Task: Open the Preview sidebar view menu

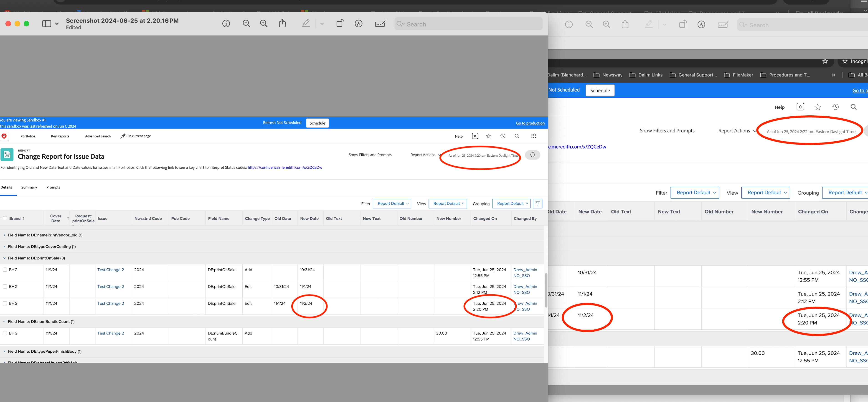Action: [50, 24]
